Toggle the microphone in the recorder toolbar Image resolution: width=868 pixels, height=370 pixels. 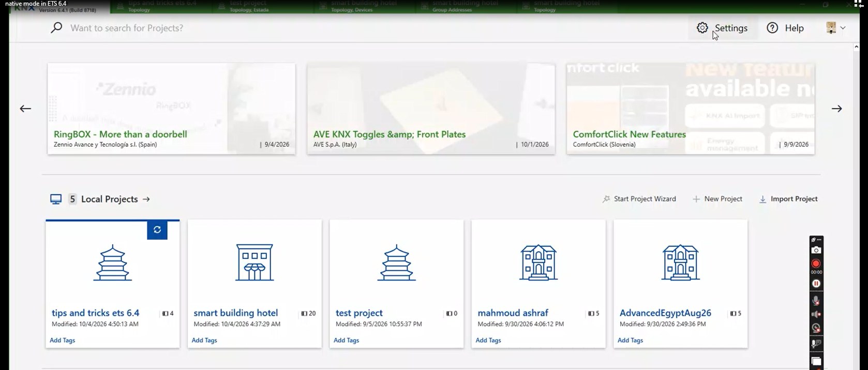pyautogui.click(x=816, y=300)
